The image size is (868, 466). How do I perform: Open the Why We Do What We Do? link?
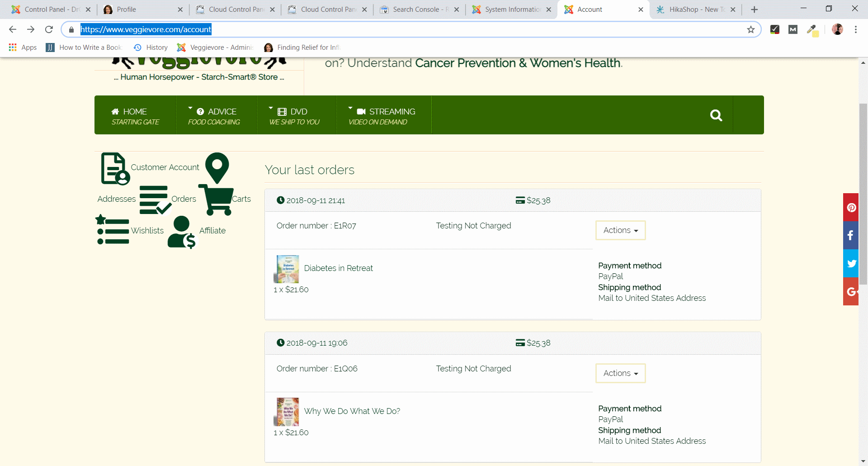point(352,411)
